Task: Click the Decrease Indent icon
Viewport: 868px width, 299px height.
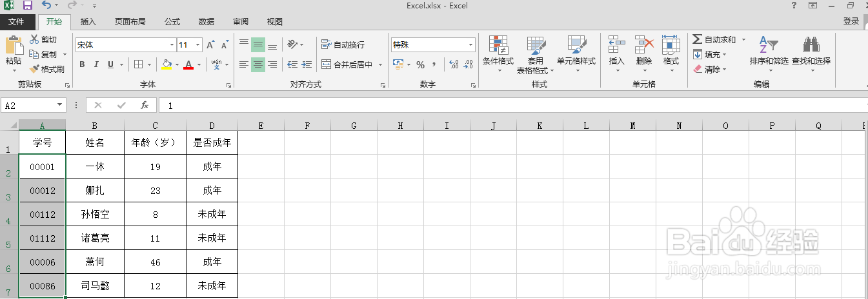Action: [x=292, y=64]
